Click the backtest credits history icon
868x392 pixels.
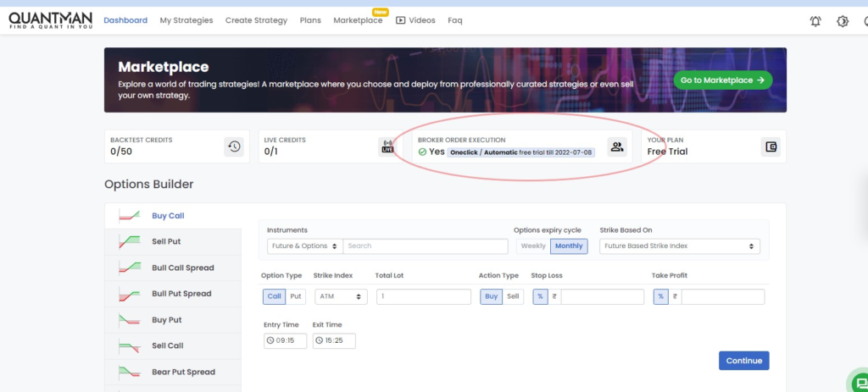click(234, 146)
